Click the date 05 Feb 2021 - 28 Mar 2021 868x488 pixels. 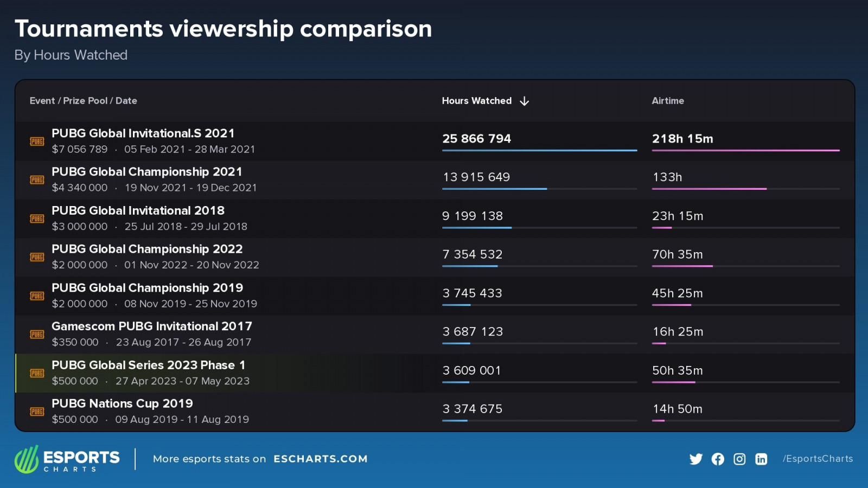tap(189, 150)
